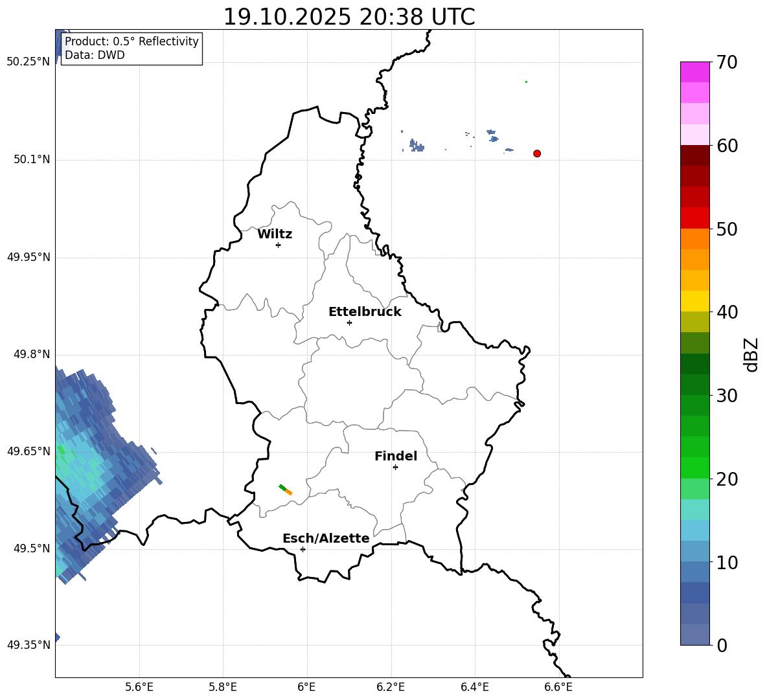The height and width of the screenshot is (700, 767).
Task: Click the 49.5°N latitude label
Action: [x=32, y=548]
